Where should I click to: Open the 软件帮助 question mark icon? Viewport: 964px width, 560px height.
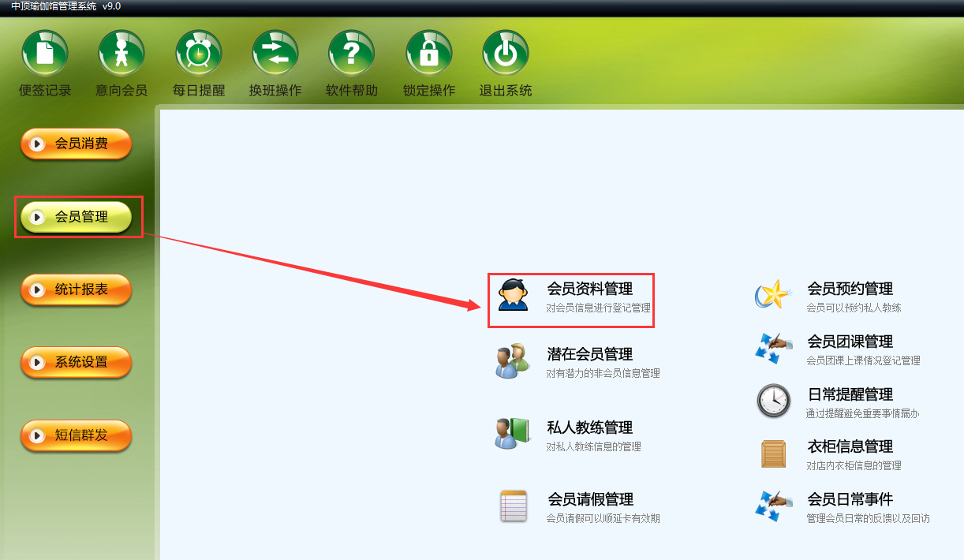tap(352, 53)
